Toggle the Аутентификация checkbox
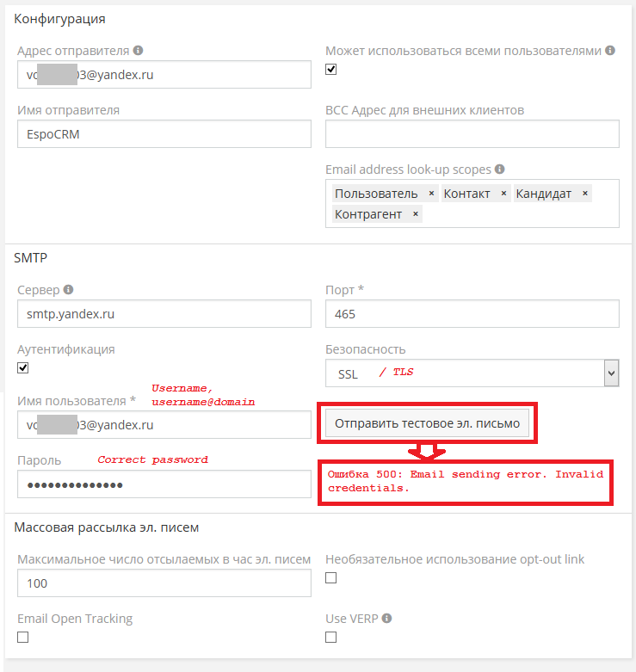The image size is (636, 672). pos(23,368)
